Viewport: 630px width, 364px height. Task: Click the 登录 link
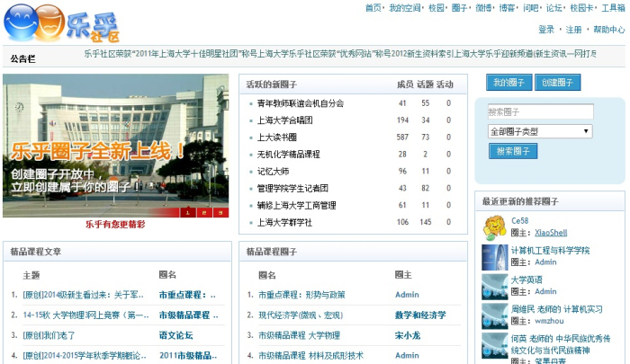point(546,30)
